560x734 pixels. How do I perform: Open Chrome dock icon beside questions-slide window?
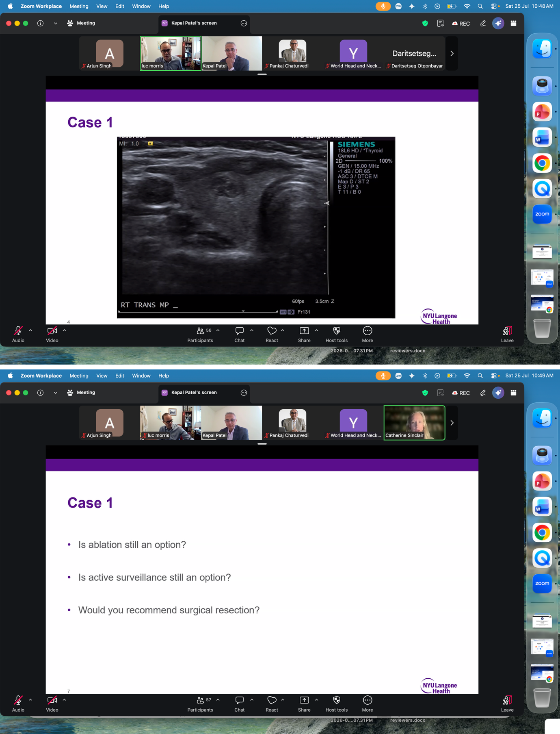(x=542, y=533)
